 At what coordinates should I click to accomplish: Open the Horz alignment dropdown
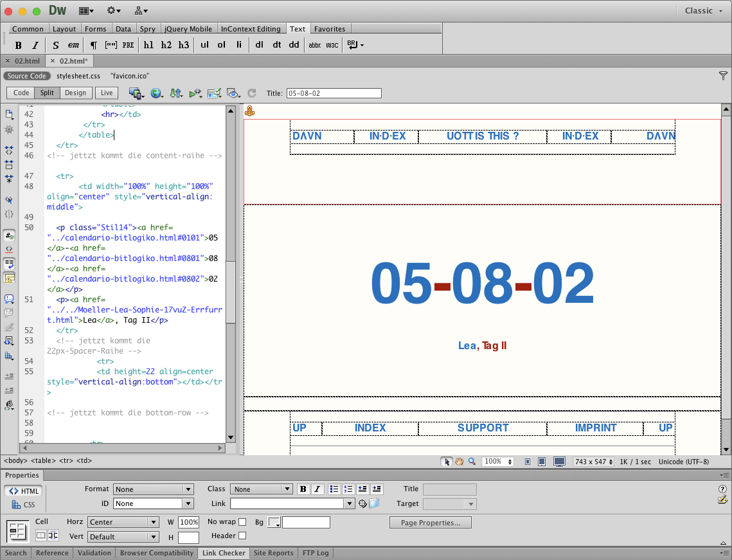(x=123, y=522)
